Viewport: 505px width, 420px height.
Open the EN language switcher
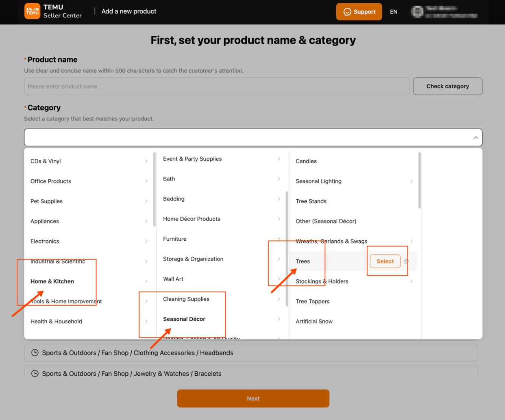(393, 12)
